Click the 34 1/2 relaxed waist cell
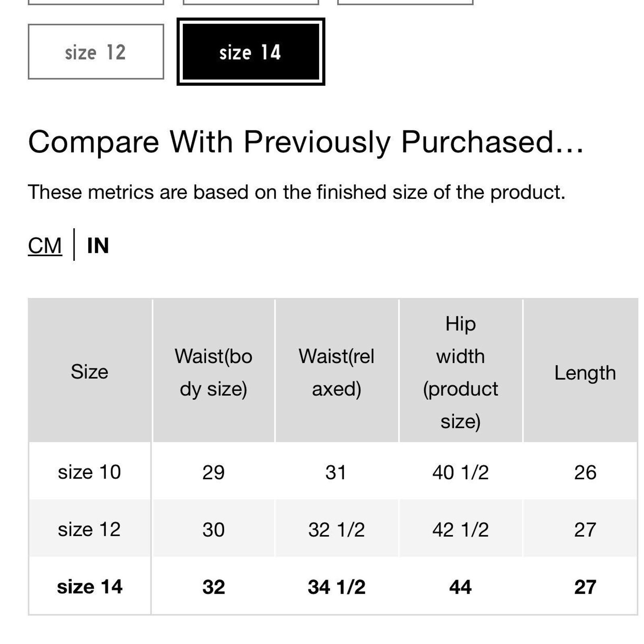This screenshot has height=644, width=644. pyautogui.click(x=337, y=586)
